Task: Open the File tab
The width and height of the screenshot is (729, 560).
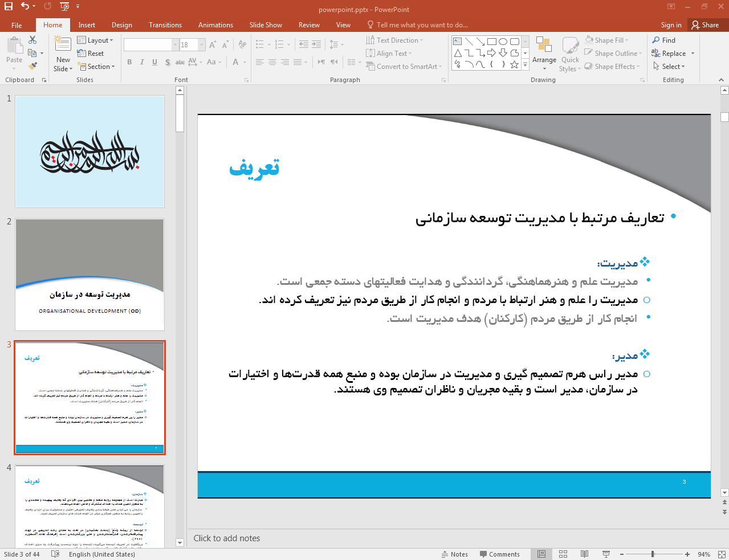Action: pyautogui.click(x=17, y=25)
